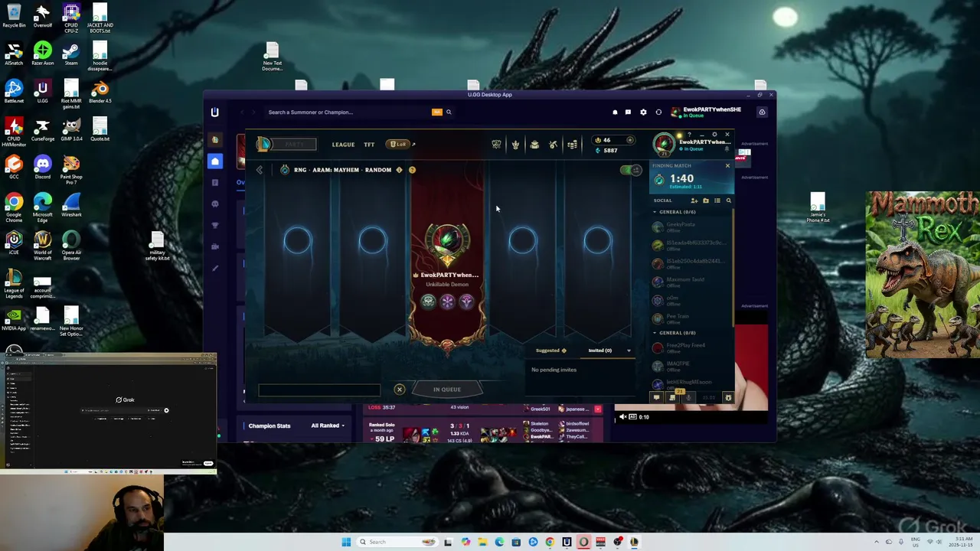Open Discord desktop shortcut

(x=42, y=167)
